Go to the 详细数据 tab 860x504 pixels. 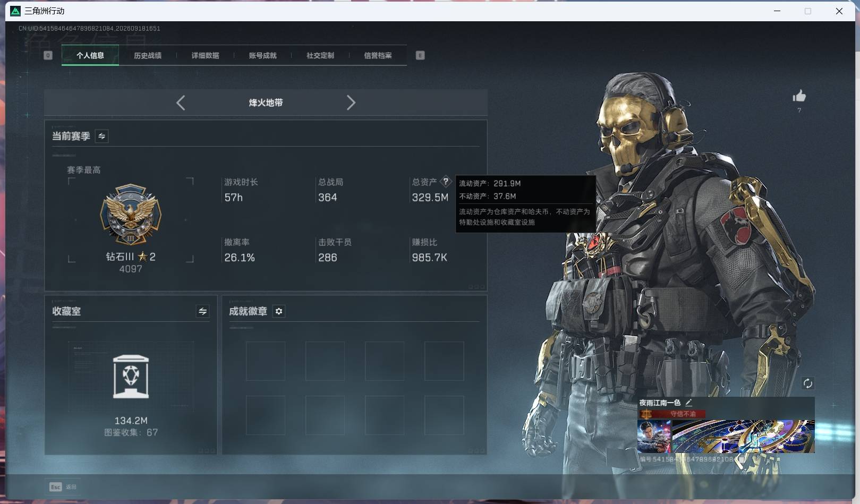point(205,55)
